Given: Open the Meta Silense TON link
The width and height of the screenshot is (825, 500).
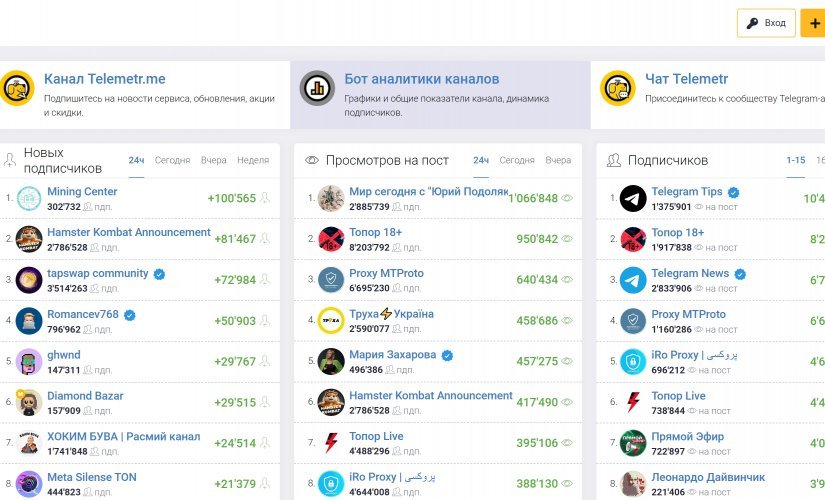Looking at the screenshot, I should tap(92, 477).
